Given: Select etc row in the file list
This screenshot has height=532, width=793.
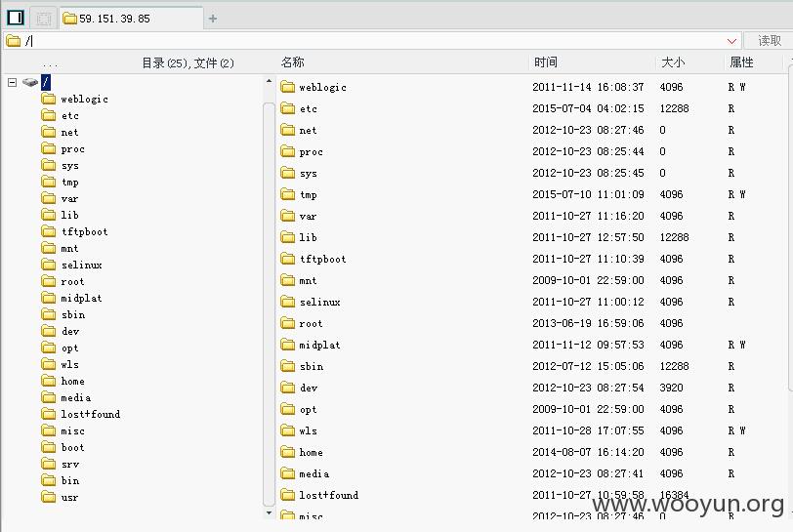Looking at the screenshot, I should [531, 108].
